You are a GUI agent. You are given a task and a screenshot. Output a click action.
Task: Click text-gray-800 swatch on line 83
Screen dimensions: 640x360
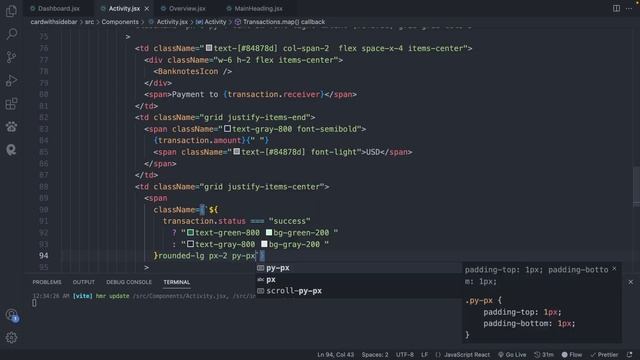coord(227,129)
